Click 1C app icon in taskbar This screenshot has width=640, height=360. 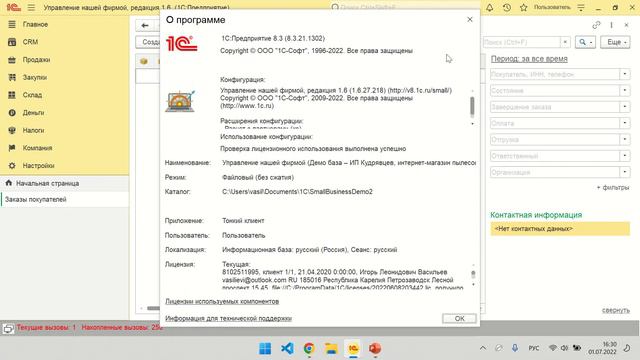[x=353, y=349]
